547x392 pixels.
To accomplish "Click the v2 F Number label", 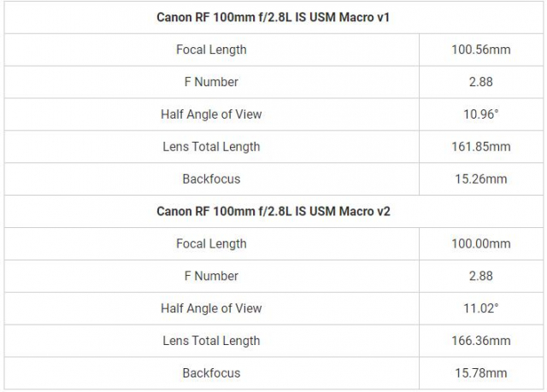I will [x=211, y=277].
